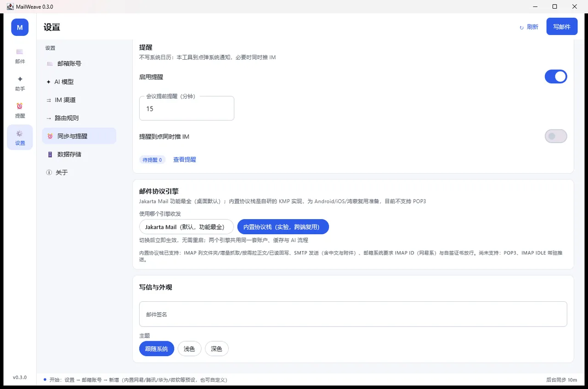Open 邮箱账号 settings page
The image size is (588, 389).
pyautogui.click(x=79, y=63)
